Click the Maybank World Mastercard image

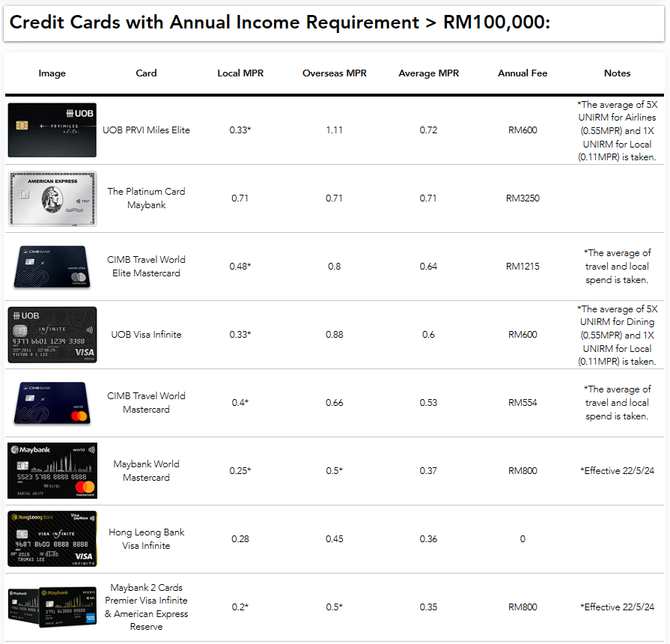52,470
